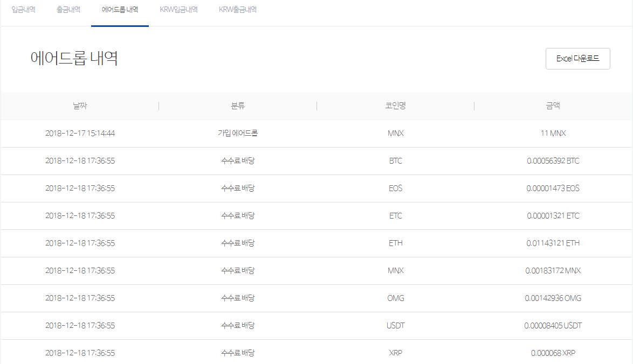Select the 0.01143121 ETH amount
This screenshot has width=633, height=364.
coord(553,243)
